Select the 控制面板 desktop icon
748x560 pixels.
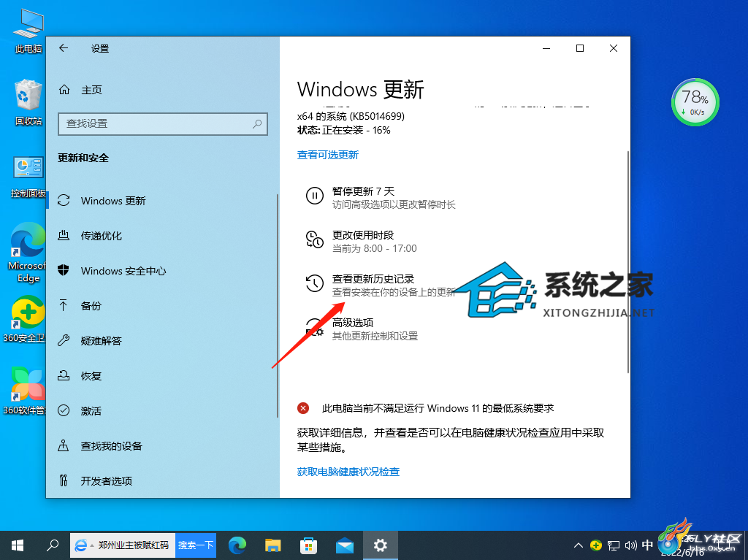coord(28,177)
